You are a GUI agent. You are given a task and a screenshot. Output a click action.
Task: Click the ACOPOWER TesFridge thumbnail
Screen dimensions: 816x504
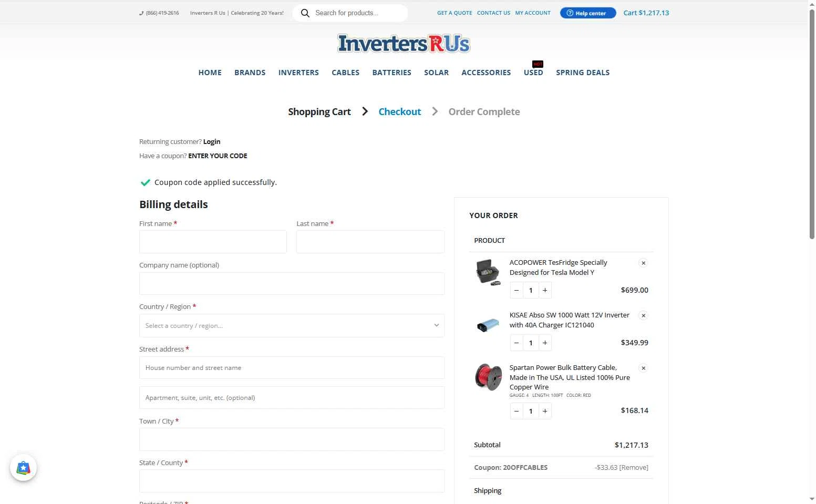click(488, 272)
